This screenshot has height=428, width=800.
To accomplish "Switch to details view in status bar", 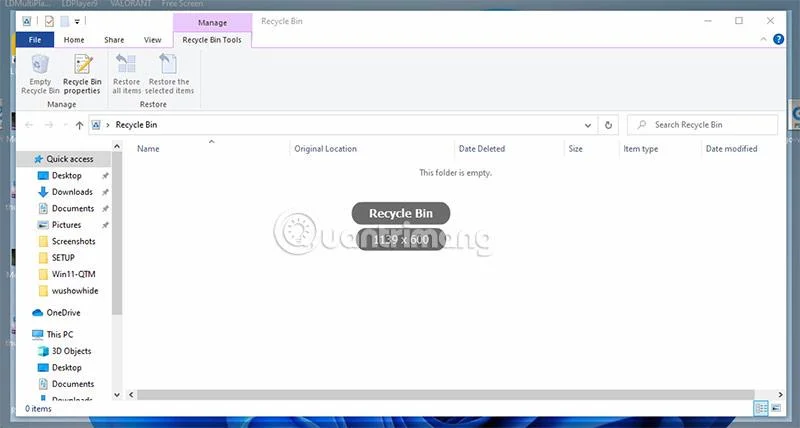I will click(x=761, y=408).
